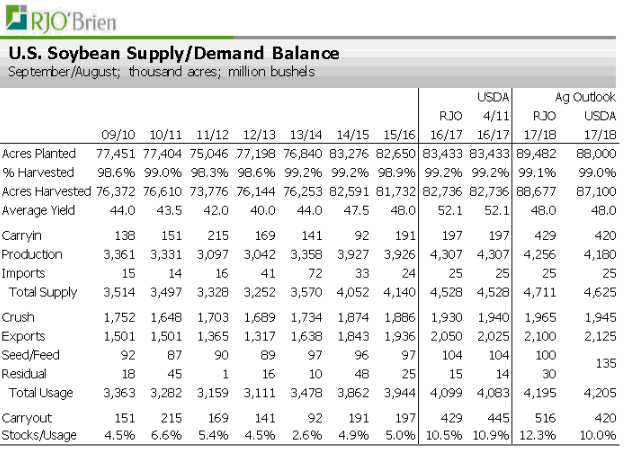624x449 pixels.
Task: Click the September/August units subtitle
Action: (160, 71)
